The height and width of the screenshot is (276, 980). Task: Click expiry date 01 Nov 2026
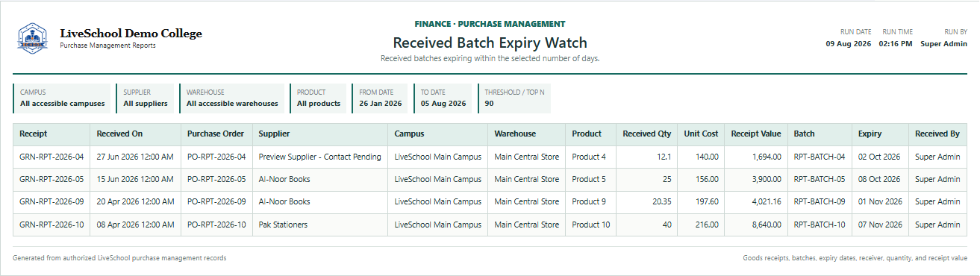point(879,202)
